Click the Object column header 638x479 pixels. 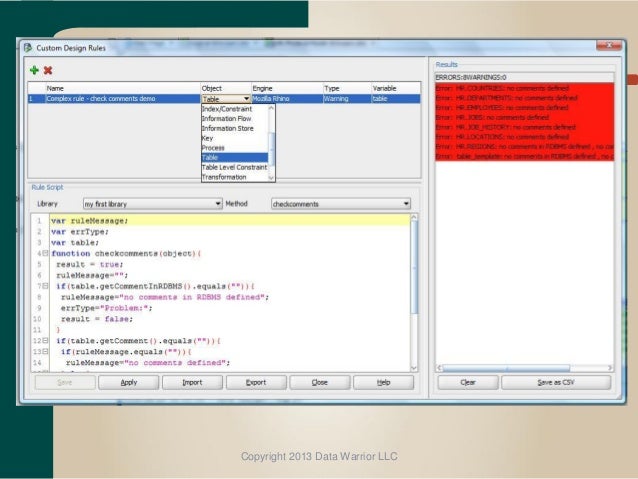coord(226,88)
